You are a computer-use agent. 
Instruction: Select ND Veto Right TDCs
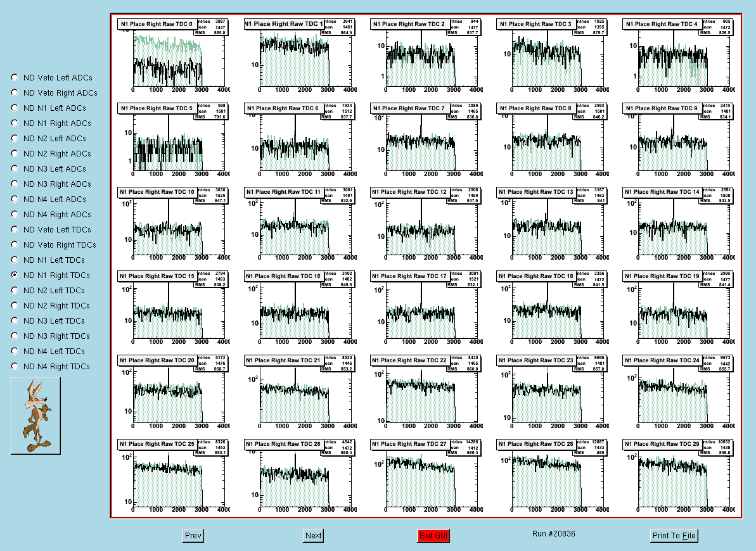click(15, 244)
